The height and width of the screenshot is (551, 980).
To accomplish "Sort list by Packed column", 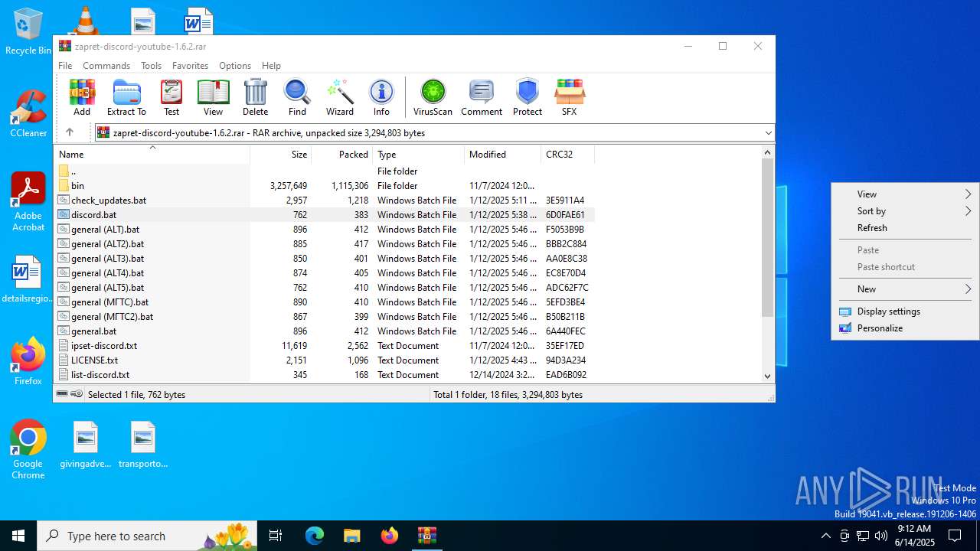I will click(342, 155).
